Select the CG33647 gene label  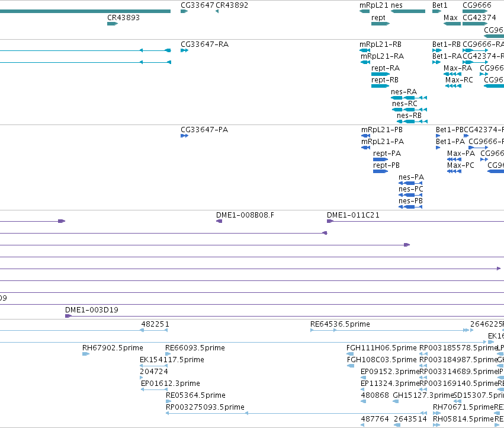click(x=197, y=5)
